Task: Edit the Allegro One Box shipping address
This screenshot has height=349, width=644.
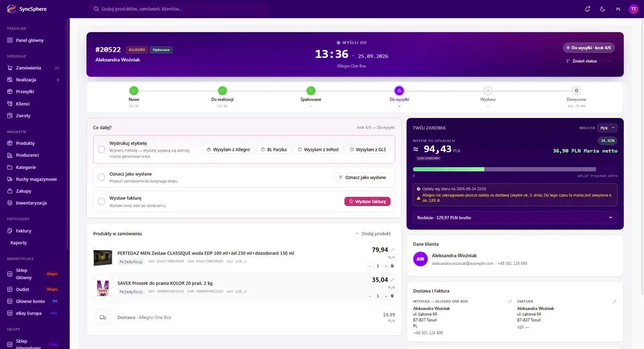Action: point(510,302)
